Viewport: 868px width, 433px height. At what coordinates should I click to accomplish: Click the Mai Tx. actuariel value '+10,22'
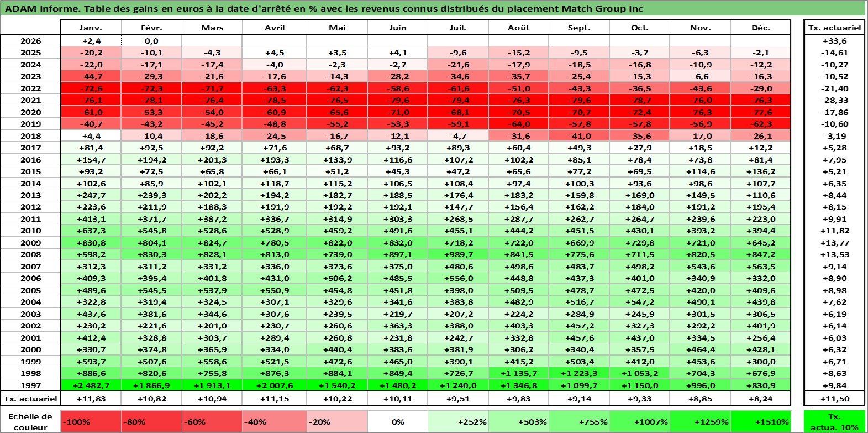coord(337,399)
